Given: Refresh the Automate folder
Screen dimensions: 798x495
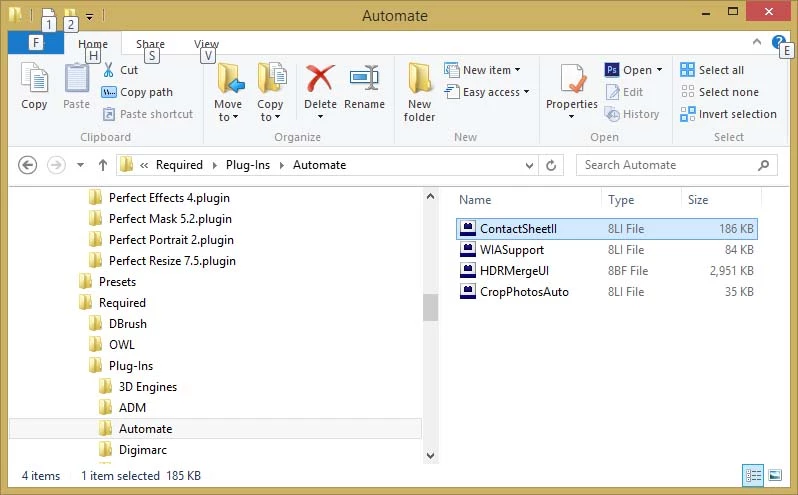Looking at the screenshot, I should click(x=551, y=165).
